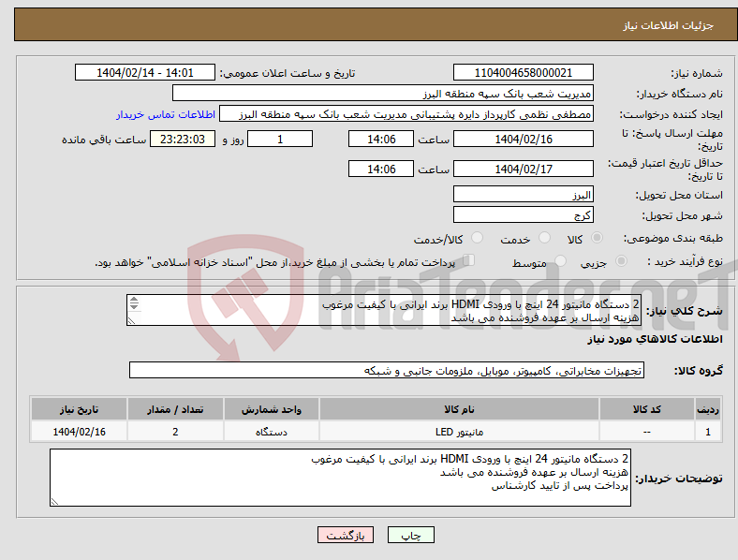Click the price validity date 1404/02/17 field
This screenshot has height=560, width=738.
point(524,169)
